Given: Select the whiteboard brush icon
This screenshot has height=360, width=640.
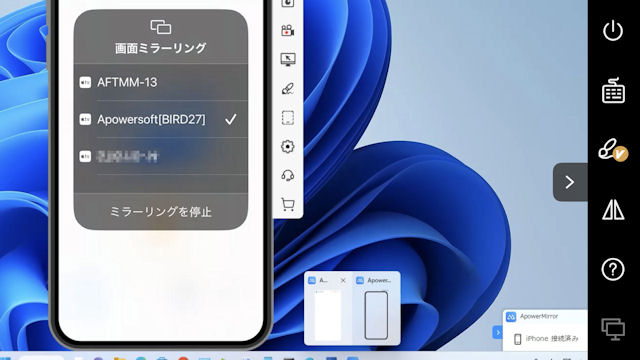Looking at the screenshot, I should coord(288,89).
